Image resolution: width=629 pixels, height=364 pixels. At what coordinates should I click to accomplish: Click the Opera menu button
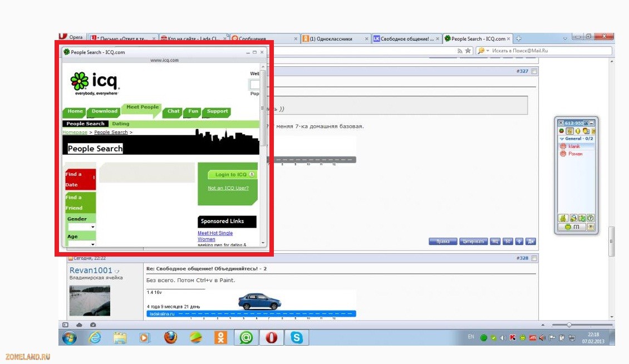coord(71,37)
